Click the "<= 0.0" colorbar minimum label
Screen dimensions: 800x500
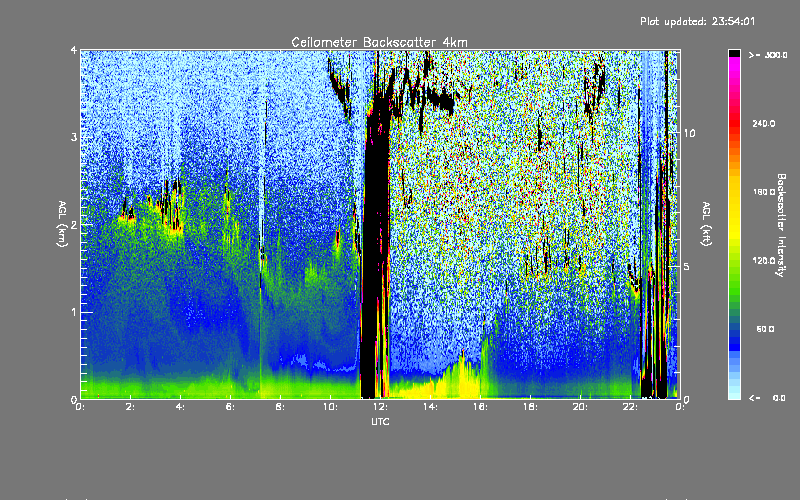point(768,398)
